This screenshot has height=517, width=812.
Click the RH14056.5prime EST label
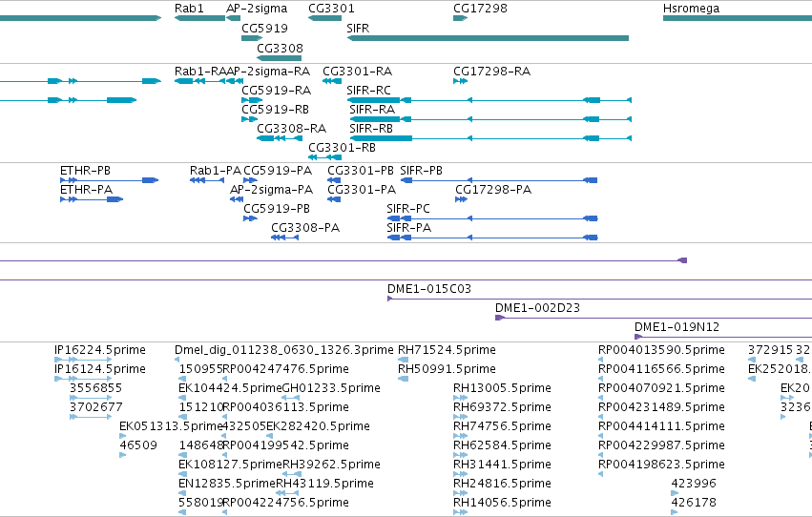[502, 503]
